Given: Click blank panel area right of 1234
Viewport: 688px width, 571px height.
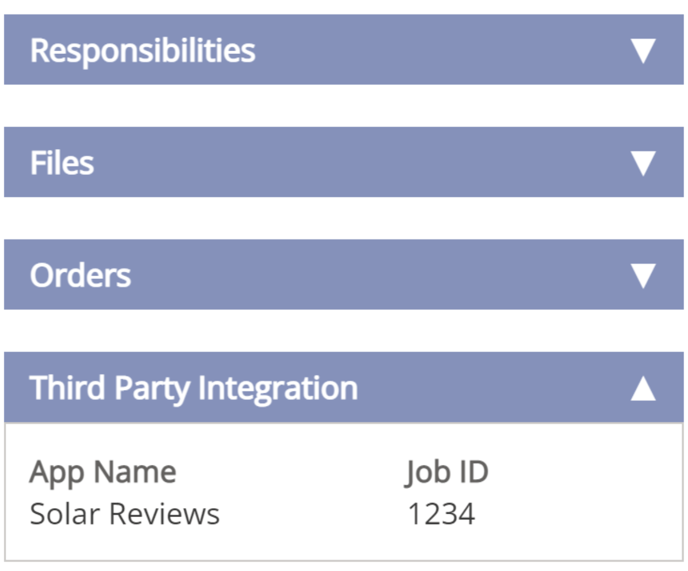Looking at the screenshot, I should 580,514.
